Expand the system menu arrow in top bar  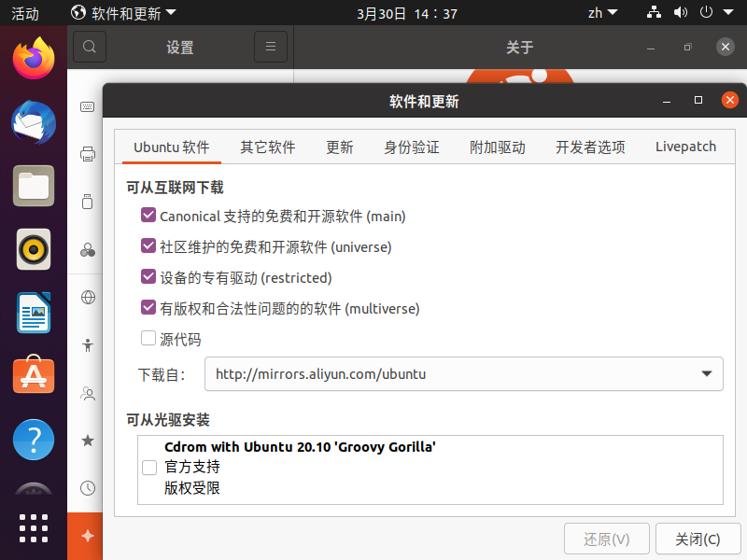point(728,12)
